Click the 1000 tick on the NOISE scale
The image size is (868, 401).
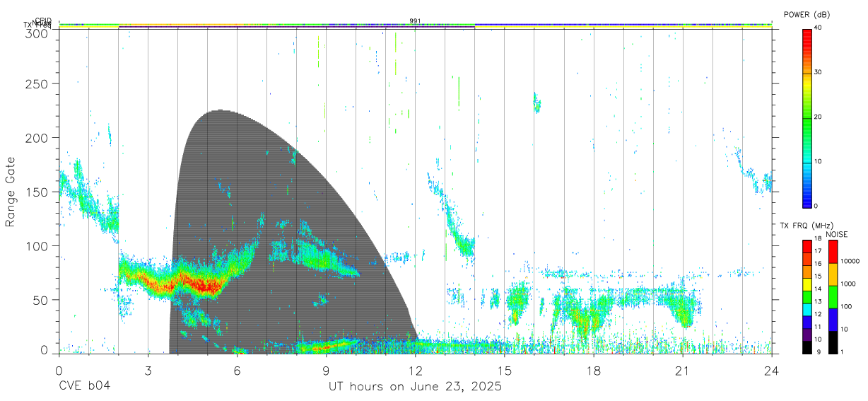click(848, 284)
